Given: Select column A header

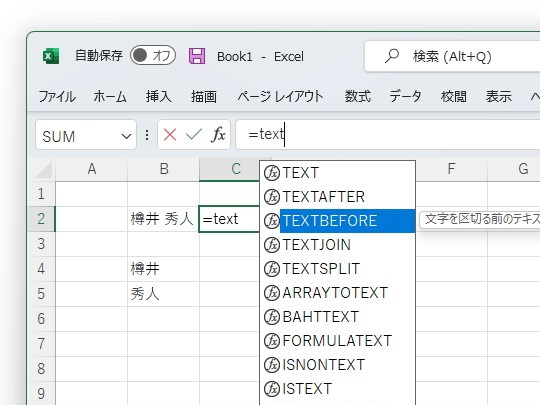Looking at the screenshot, I should [x=92, y=169].
